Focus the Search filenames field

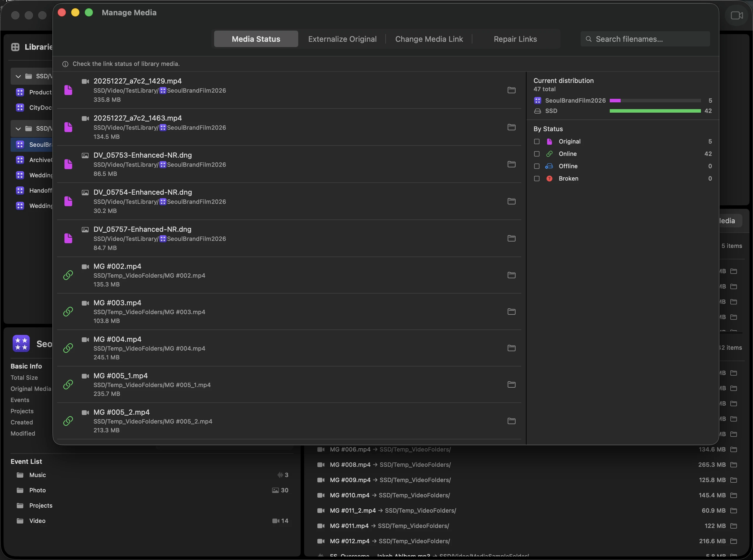click(x=645, y=39)
